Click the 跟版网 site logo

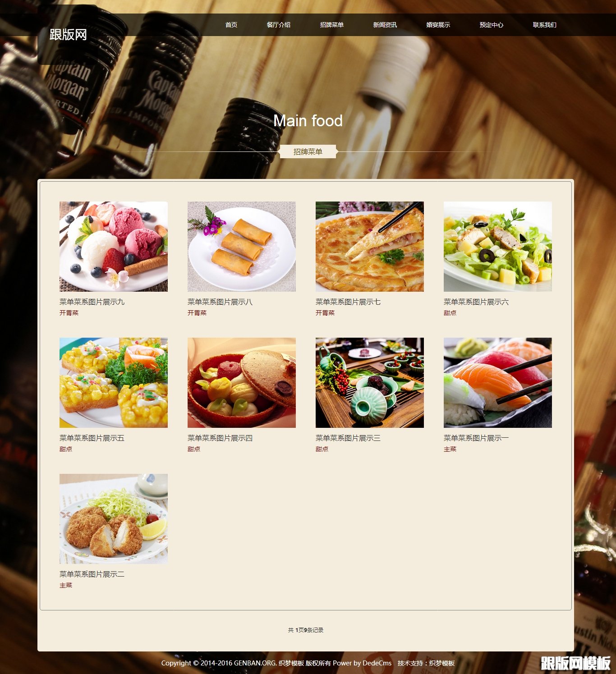coord(68,35)
